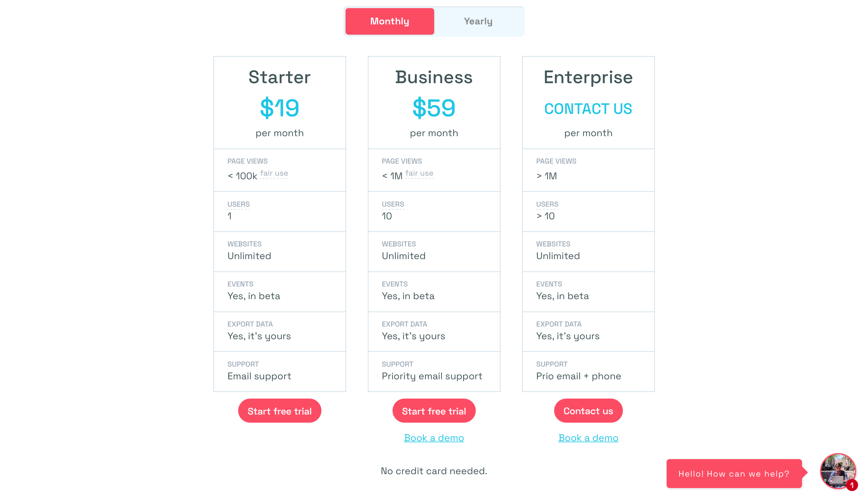Switch billing to Monthly
The image size is (868, 501).
pyautogui.click(x=390, y=21)
